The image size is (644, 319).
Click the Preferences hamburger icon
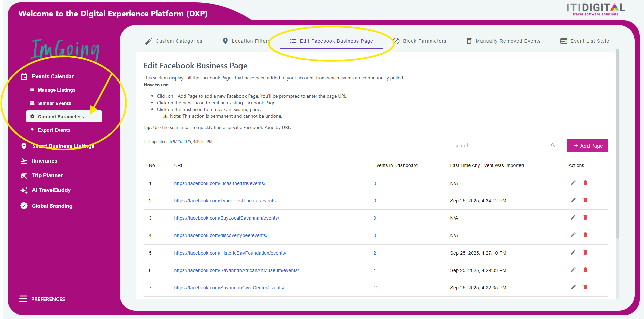coord(23,299)
